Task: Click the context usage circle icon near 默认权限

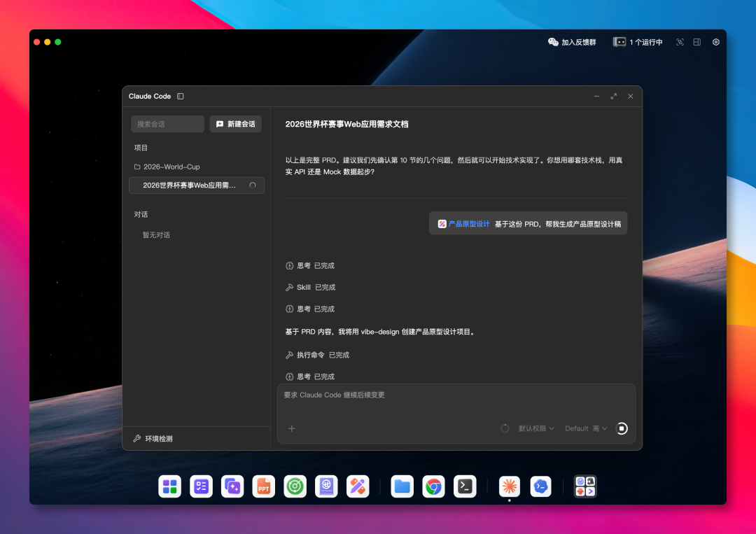Action: tap(505, 428)
